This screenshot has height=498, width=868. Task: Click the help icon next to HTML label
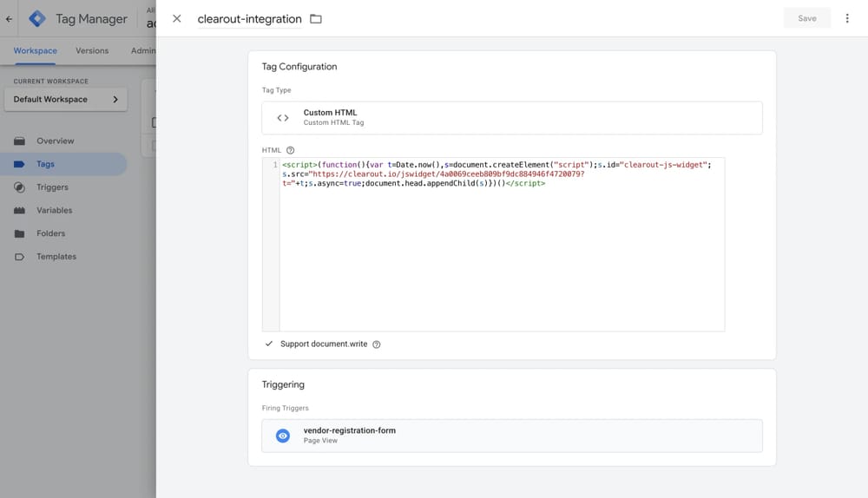[290, 150]
